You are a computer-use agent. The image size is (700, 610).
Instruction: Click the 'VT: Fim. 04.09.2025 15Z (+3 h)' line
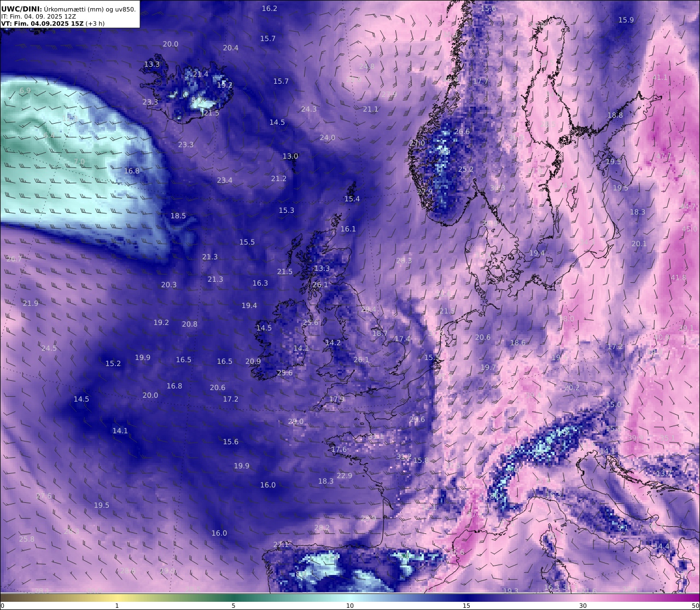[x=53, y=24]
